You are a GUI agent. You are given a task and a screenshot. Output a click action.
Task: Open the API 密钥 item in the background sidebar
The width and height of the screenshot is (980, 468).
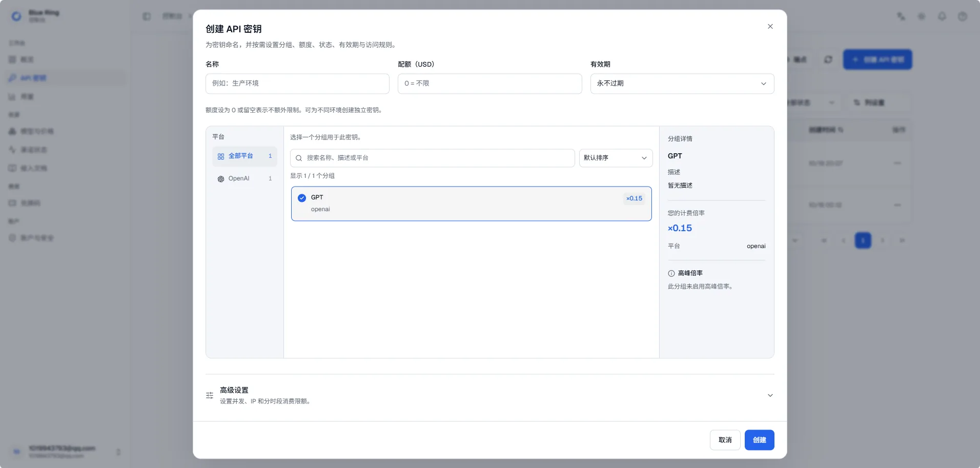67,78
